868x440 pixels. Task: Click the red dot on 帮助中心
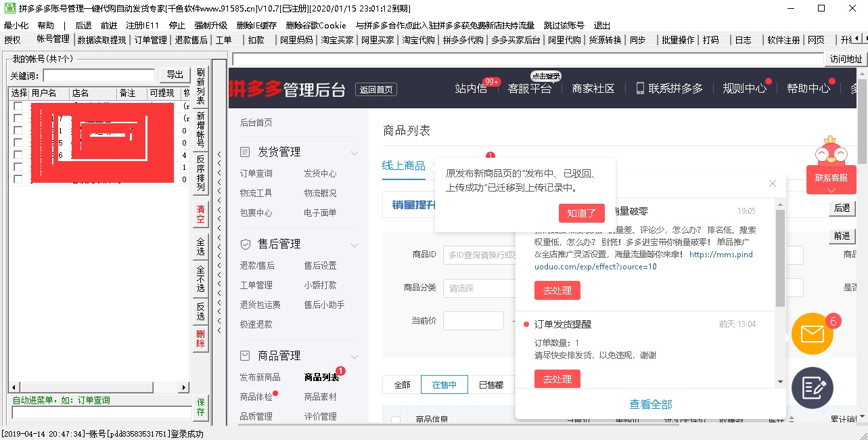832,81
